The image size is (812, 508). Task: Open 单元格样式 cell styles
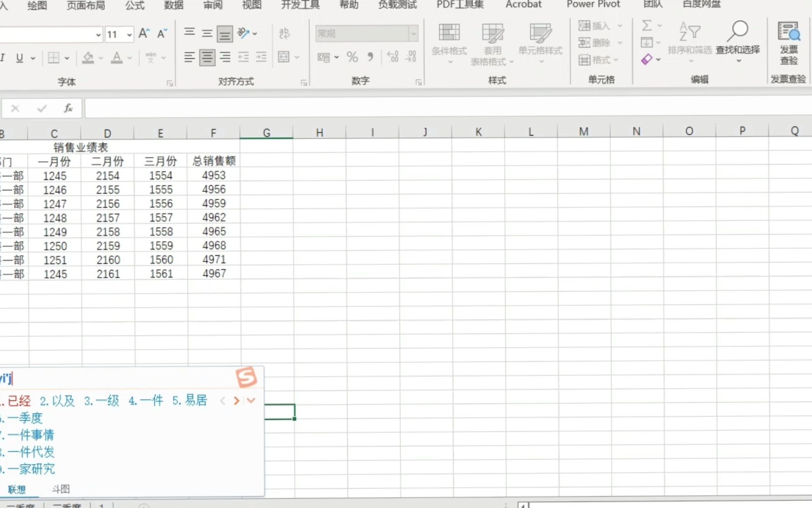(540, 44)
